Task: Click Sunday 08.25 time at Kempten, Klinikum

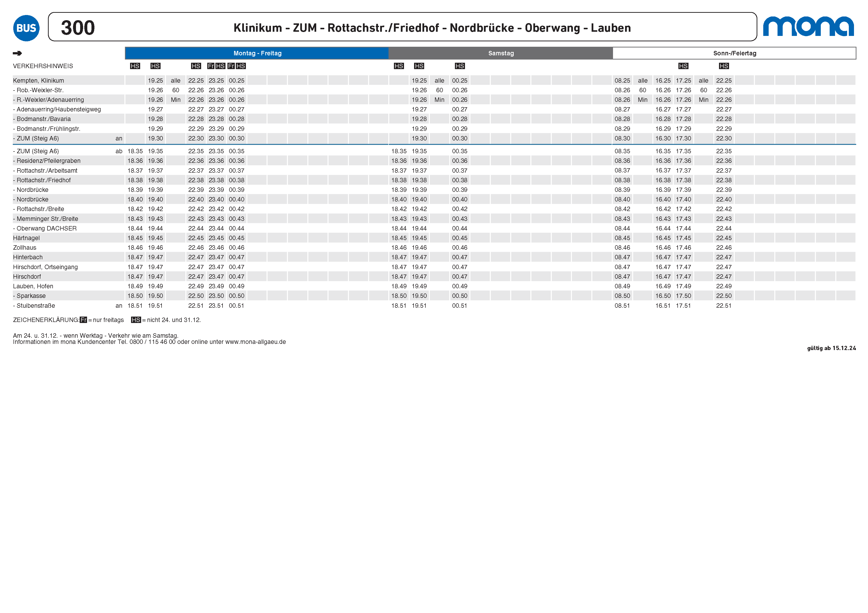Action: (622, 80)
